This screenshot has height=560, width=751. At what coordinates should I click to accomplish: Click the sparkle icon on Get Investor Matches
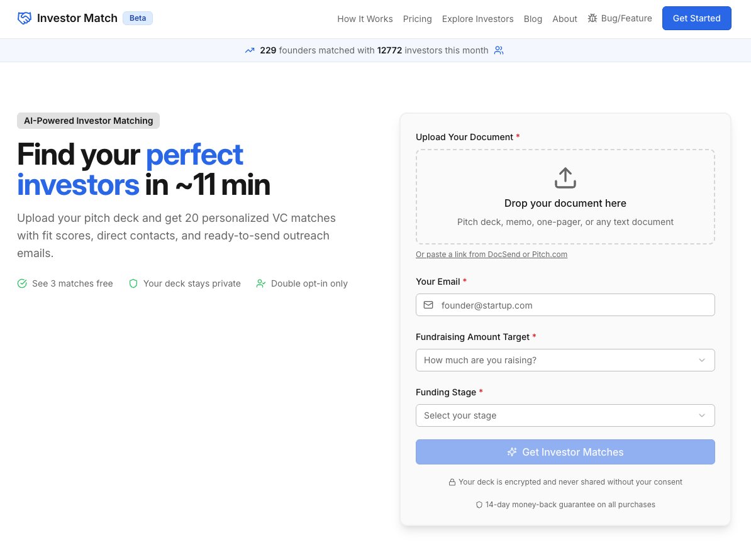tap(512, 452)
